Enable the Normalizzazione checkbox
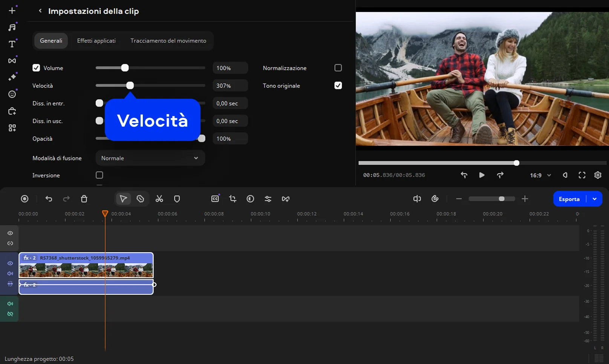The width and height of the screenshot is (609, 364). (x=338, y=68)
